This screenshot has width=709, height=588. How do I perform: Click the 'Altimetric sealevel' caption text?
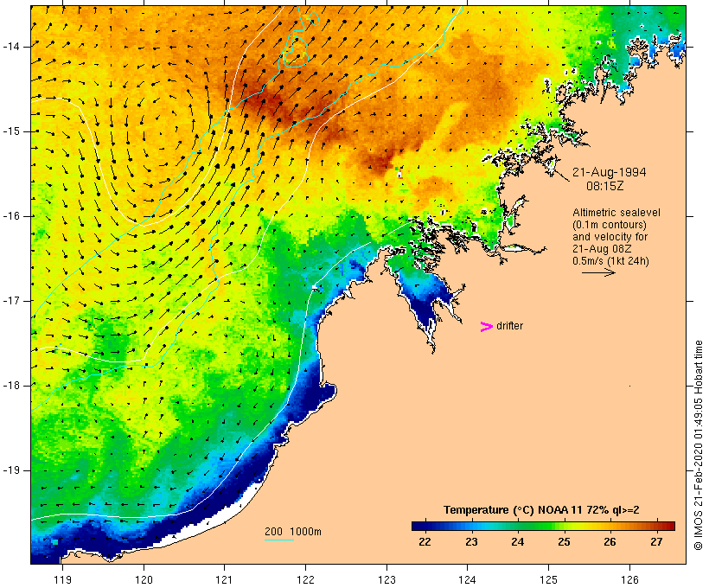tap(616, 213)
